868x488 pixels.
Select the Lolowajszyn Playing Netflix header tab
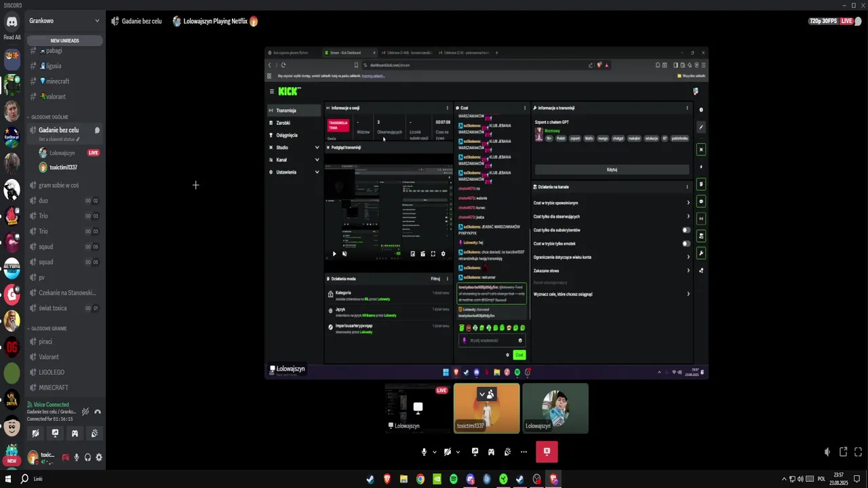[x=215, y=21]
